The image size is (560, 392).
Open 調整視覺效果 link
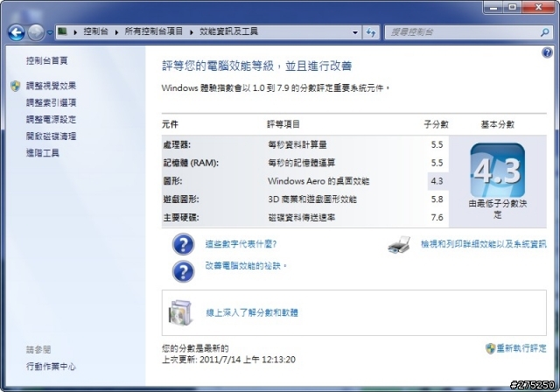pos(51,86)
